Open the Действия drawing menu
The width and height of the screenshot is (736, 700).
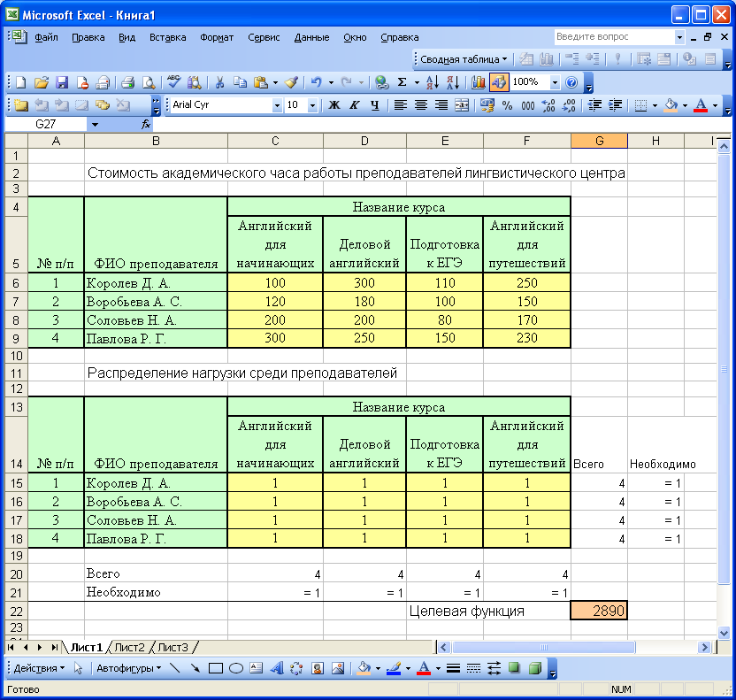tap(39, 668)
